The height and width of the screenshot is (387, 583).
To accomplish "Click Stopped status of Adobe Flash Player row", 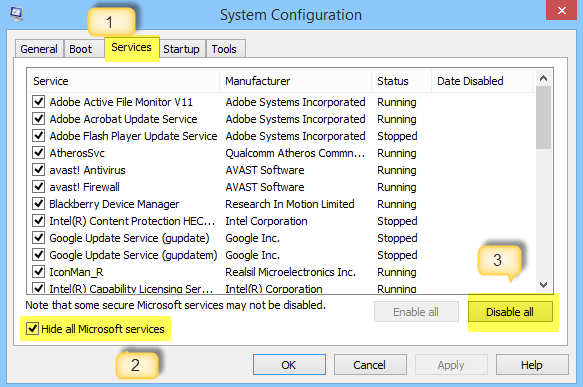I will pyautogui.click(x=397, y=136).
